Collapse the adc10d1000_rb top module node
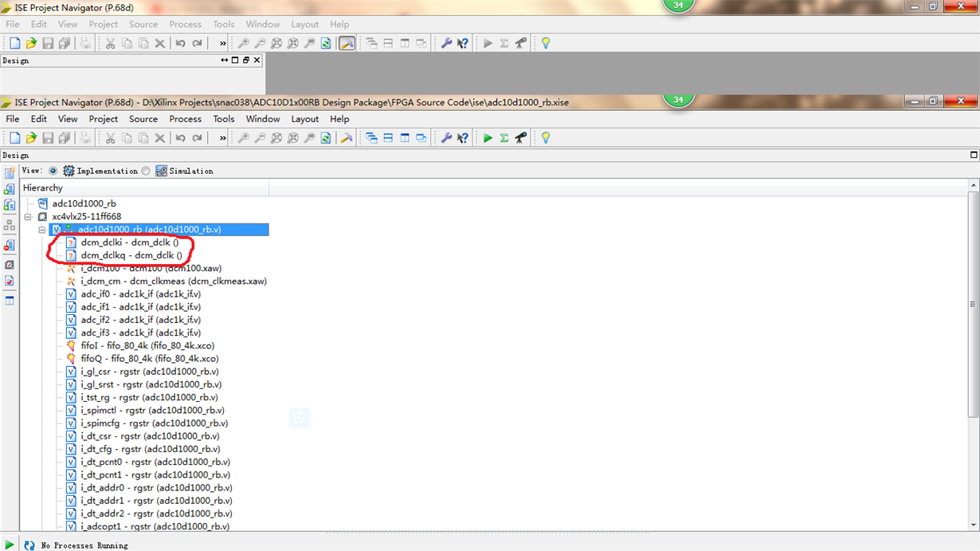This screenshot has width=980, height=551. (x=42, y=230)
